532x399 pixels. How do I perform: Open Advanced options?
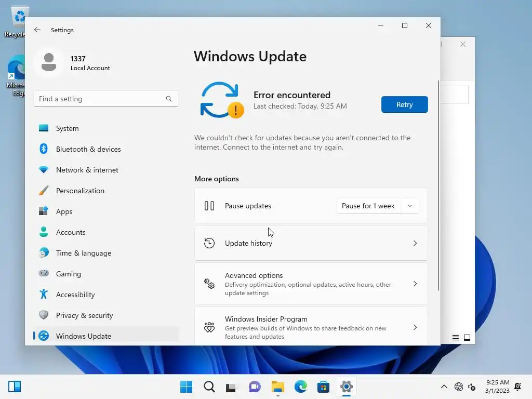311,284
